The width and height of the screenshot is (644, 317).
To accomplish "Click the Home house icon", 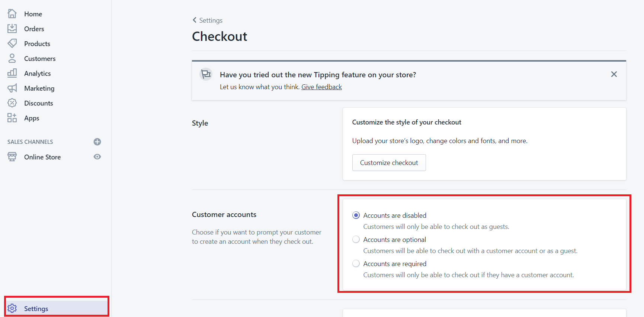I will [x=12, y=14].
